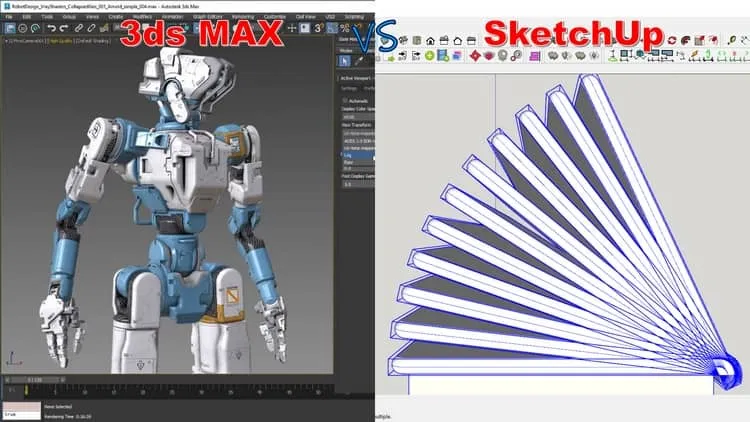The height and width of the screenshot is (422, 750).
Task: Click the viewport camera label menu
Action: 26,41
